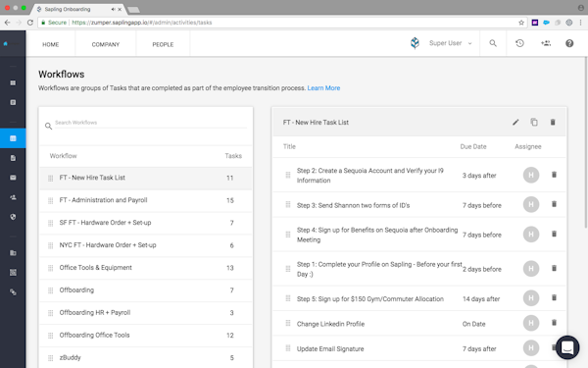The width and height of the screenshot is (588, 368).
Task: Go to the PEOPLE tab
Action: pos(163,44)
